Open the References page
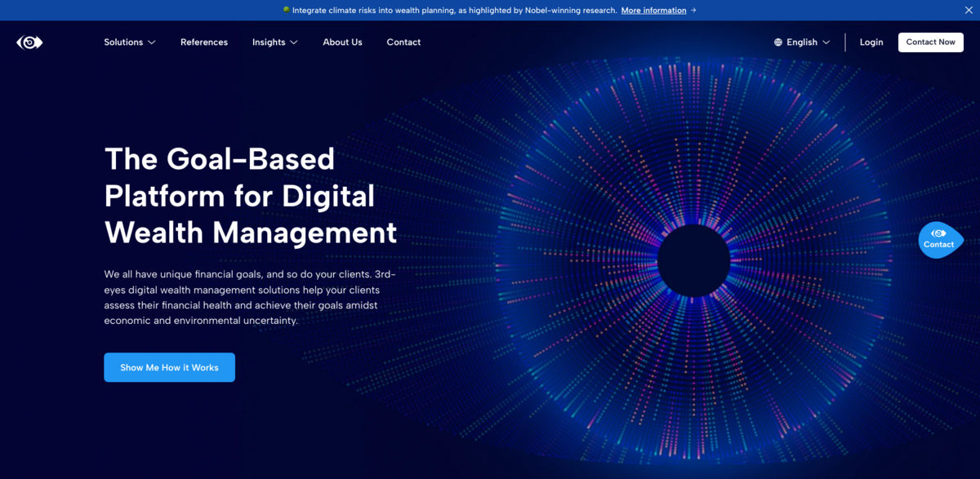Image resolution: width=980 pixels, height=479 pixels. tap(204, 42)
